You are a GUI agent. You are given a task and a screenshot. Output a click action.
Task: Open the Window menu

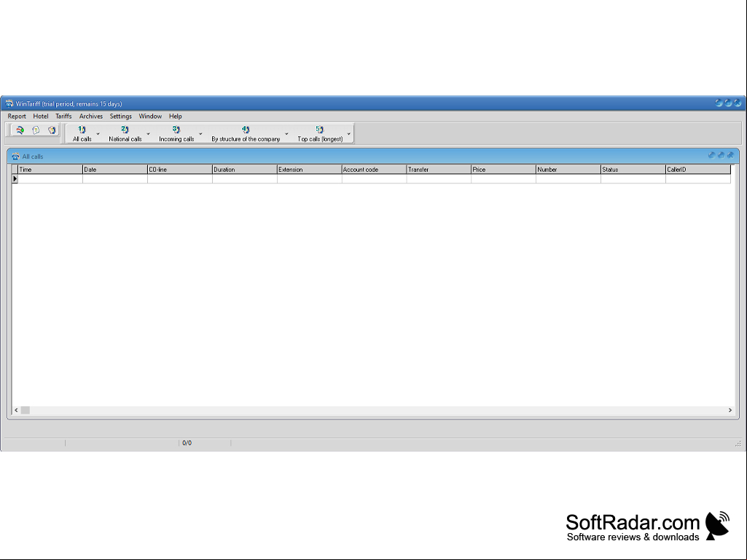pyautogui.click(x=150, y=117)
